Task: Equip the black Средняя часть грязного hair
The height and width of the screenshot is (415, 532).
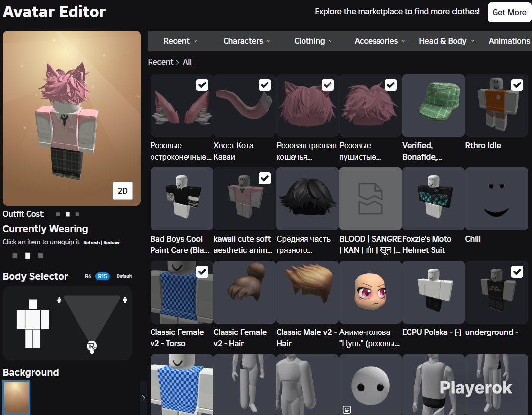Action: point(307,199)
